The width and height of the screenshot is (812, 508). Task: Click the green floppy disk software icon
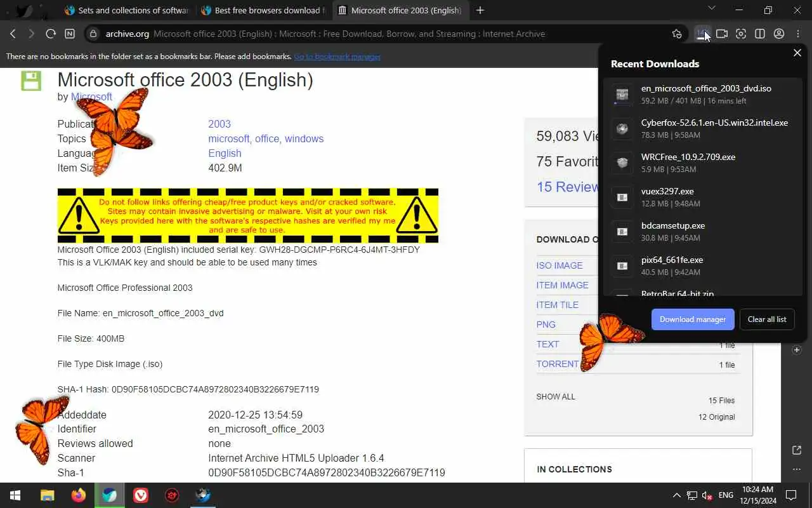31,81
